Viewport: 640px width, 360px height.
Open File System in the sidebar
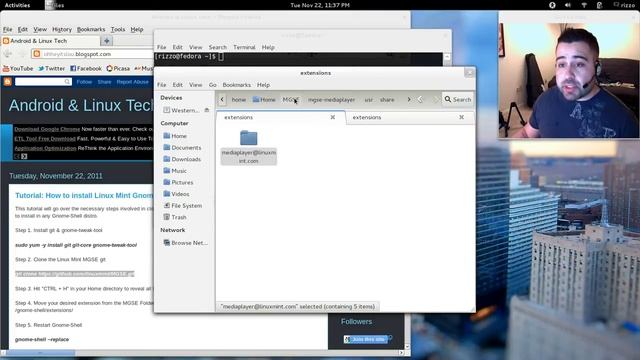click(x=182, y=206)
